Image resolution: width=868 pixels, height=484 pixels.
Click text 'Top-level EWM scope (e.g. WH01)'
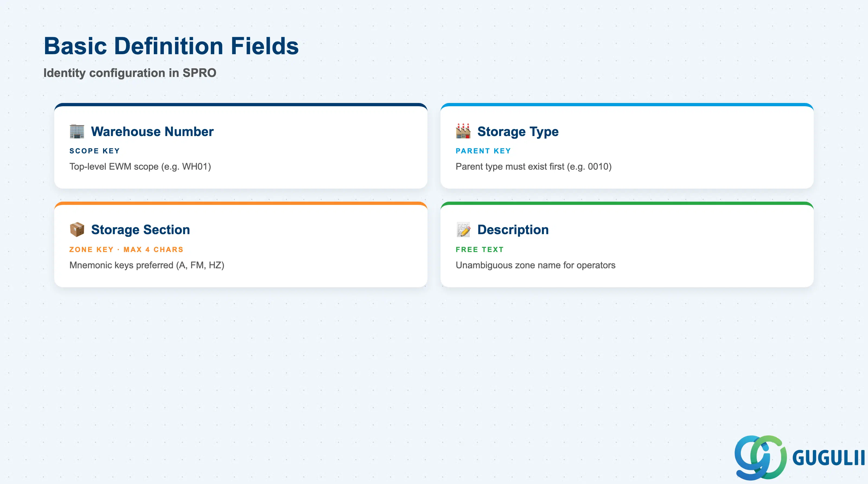pos(140,167)
